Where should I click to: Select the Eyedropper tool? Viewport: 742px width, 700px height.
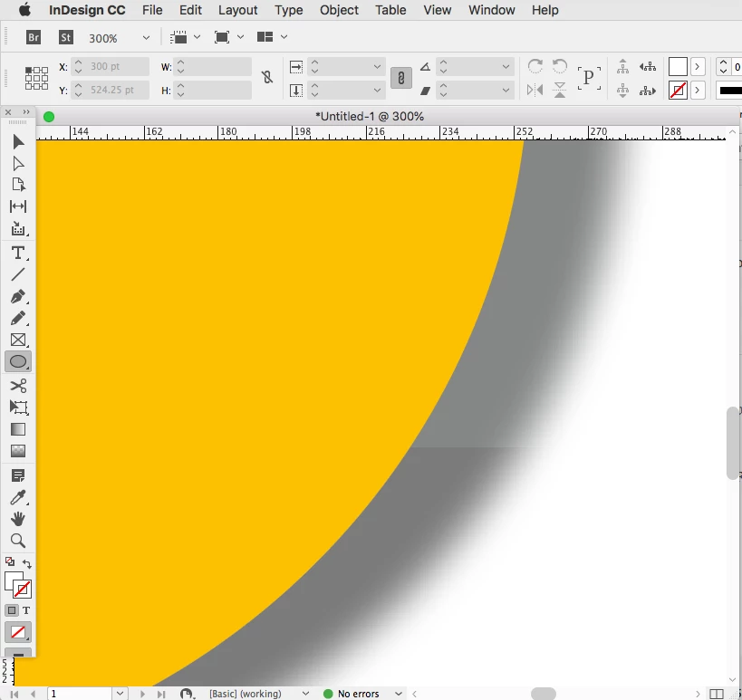18,497
